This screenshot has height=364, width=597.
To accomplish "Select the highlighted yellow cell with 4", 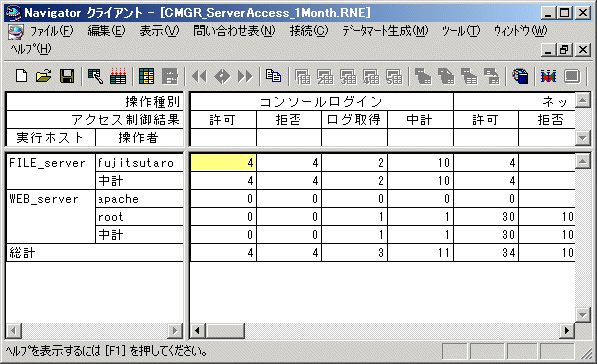I will pos(223,162).
